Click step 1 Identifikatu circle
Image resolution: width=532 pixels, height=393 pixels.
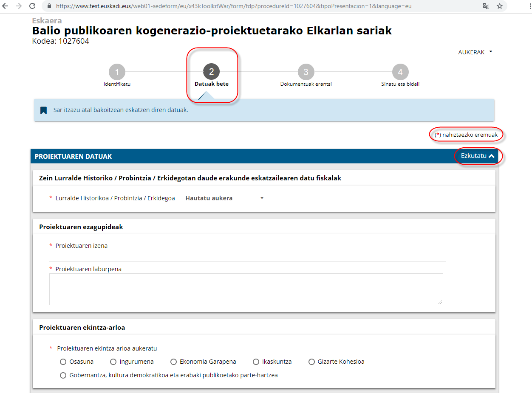pyautogui.click(x=117, y=72)
